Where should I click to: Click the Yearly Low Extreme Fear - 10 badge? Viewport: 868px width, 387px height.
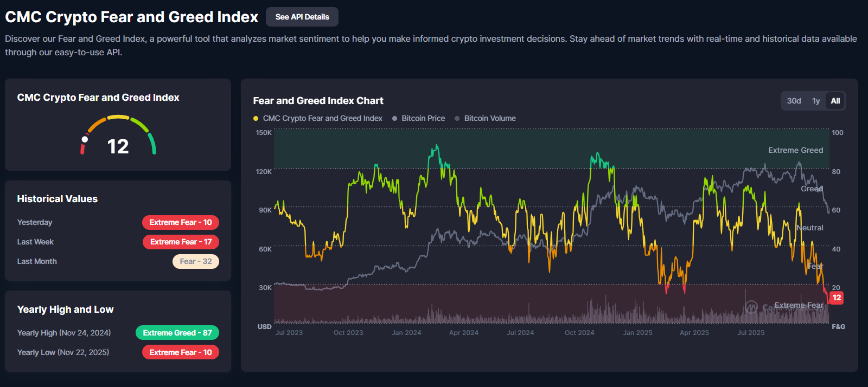click(181, 352)
